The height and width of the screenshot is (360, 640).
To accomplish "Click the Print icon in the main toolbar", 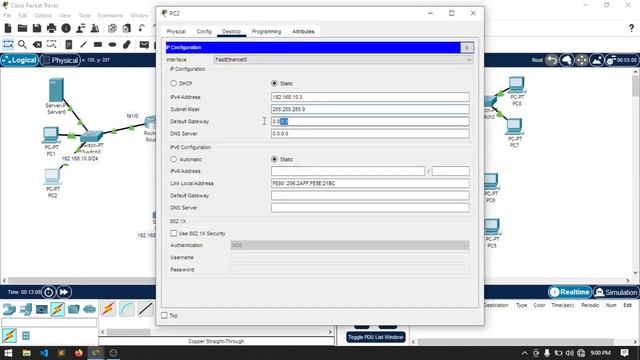I will coord(51,28).
